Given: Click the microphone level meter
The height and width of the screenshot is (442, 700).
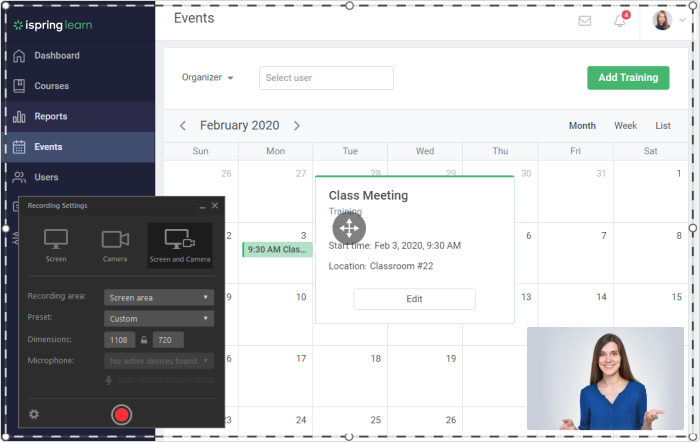Looking at the screenshot, I should click(166, 380).
